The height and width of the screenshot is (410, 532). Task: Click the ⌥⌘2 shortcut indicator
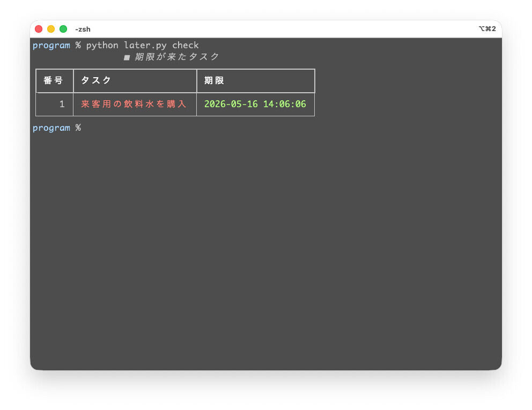(487, 29)
